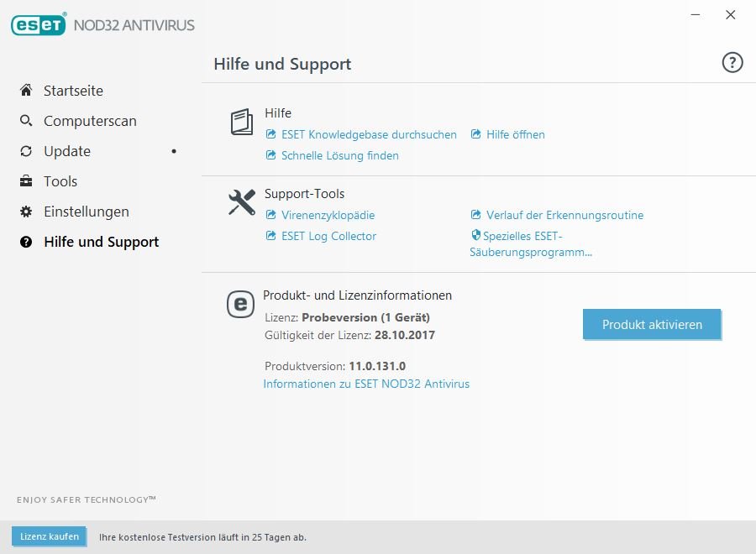Close the ESET window

[x=731, y=15]
